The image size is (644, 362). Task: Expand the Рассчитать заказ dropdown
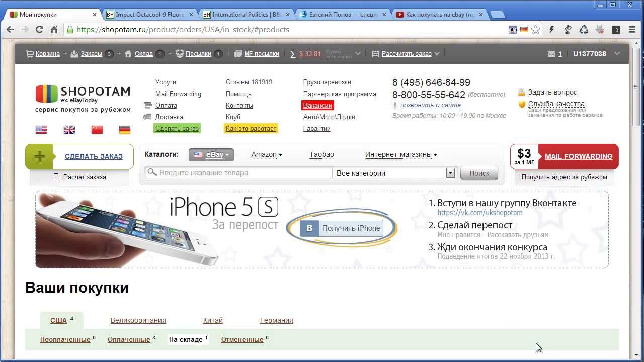437,54
